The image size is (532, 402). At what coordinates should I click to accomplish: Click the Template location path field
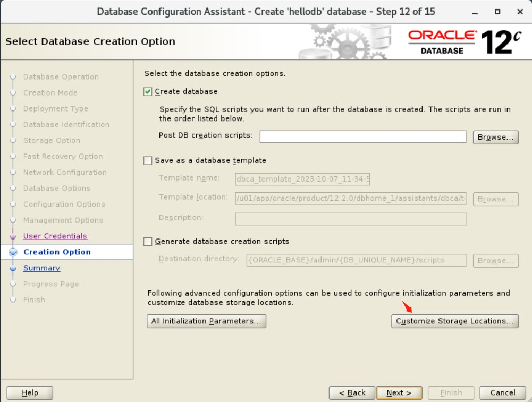[350, 199]
